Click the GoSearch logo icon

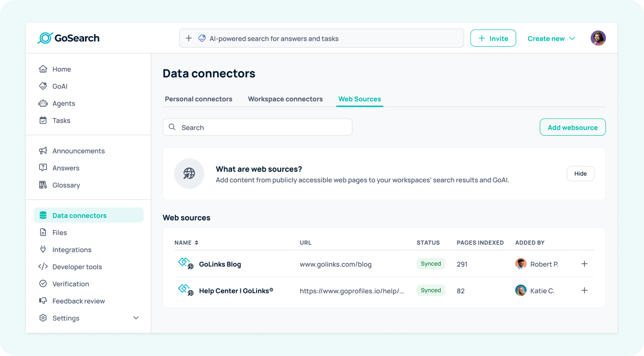click(45, 38)
